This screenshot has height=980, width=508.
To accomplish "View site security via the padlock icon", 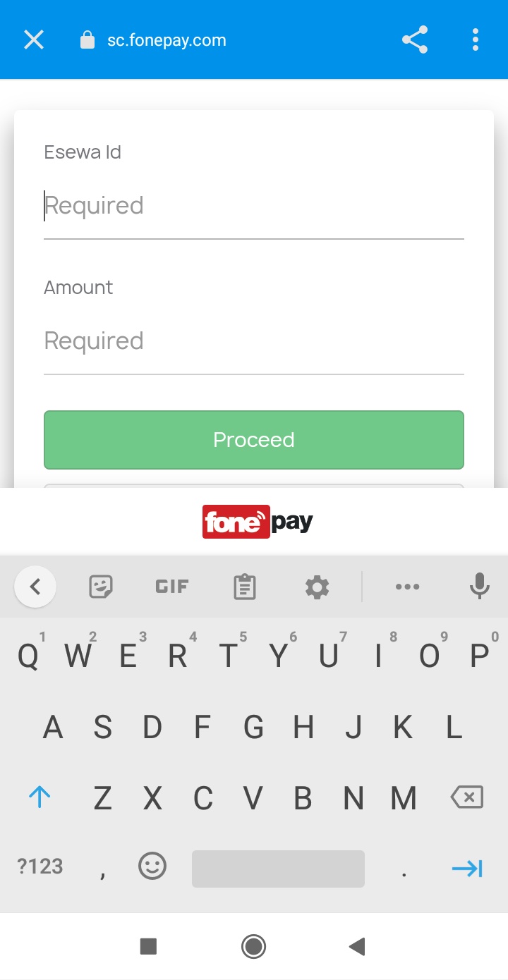I will click(87, 39).
